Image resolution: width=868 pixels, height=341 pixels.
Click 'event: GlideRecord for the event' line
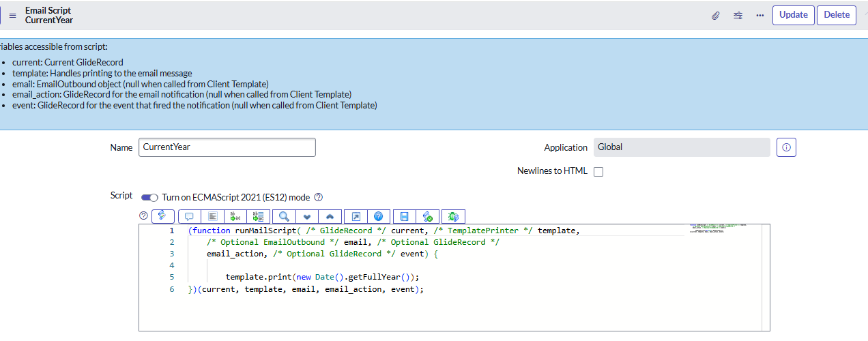pyautogui.click(x=194, y=105)
